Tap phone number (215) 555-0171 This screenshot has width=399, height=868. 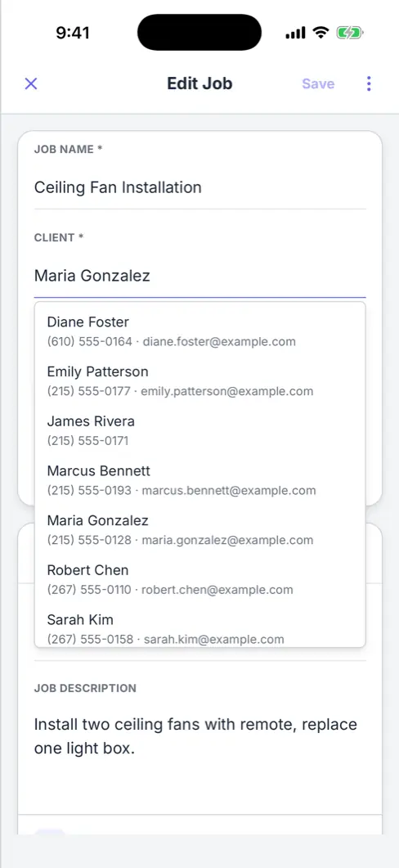pos(88,441)
